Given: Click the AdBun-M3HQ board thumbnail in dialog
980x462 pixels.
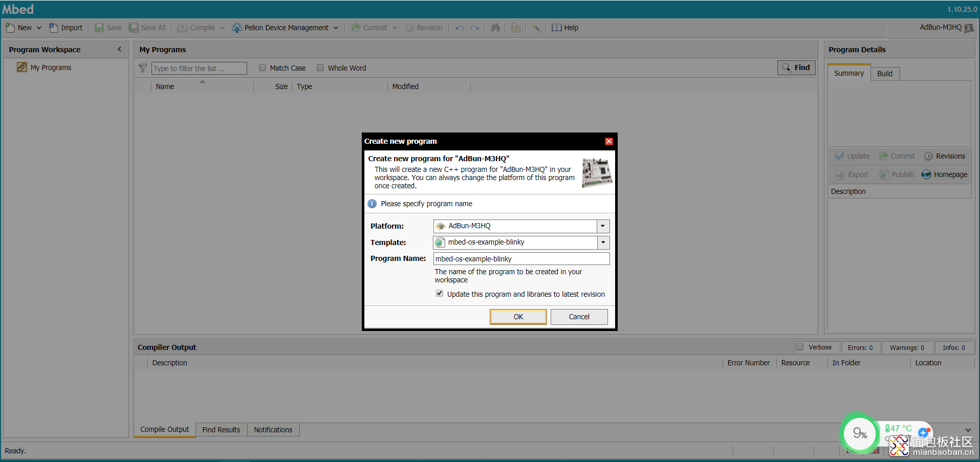Looking at the screenshot, I should [x=597, y=172].
